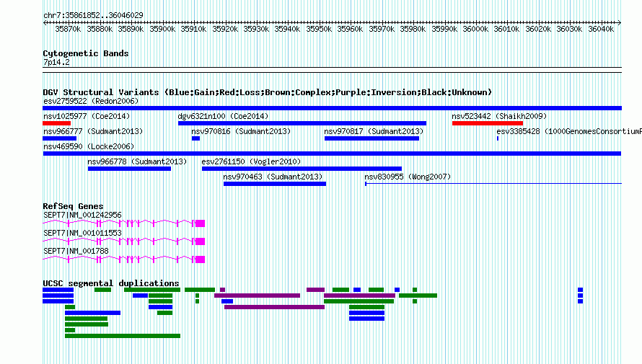Click the 35900k ruler tick label
Viewport: 642px width, 364px height.
pyautogui.click(x=162, y=29)
